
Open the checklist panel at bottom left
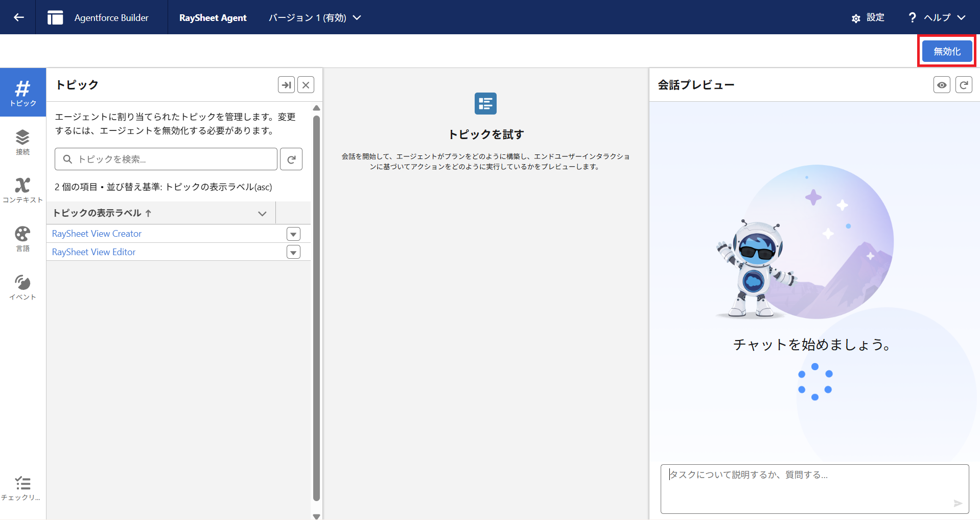[22, 488]
